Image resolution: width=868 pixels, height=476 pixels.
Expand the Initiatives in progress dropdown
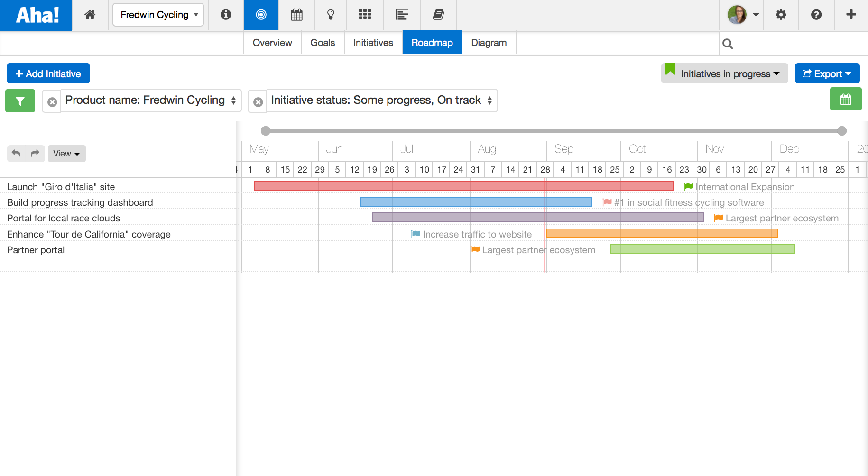tap(724, 73)
